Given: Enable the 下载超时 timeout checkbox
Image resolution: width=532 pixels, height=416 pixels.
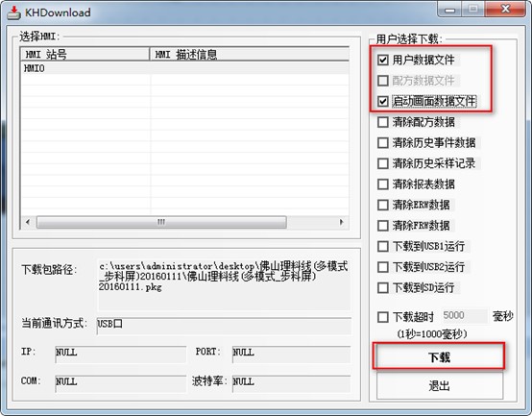Looking at the screenshot, I should pos(383,317).
